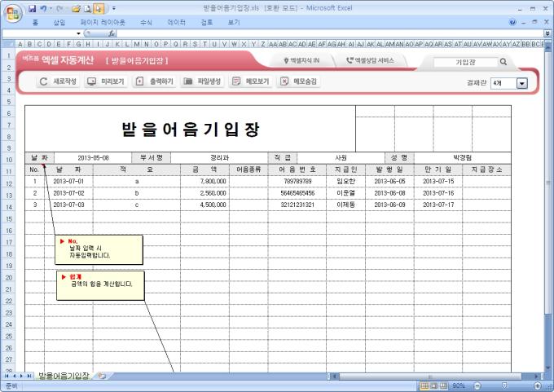This screenshot has width=554, height=392.
Task: Customize quick access toolbar dropdown
Action: click(x=114, y=8)
